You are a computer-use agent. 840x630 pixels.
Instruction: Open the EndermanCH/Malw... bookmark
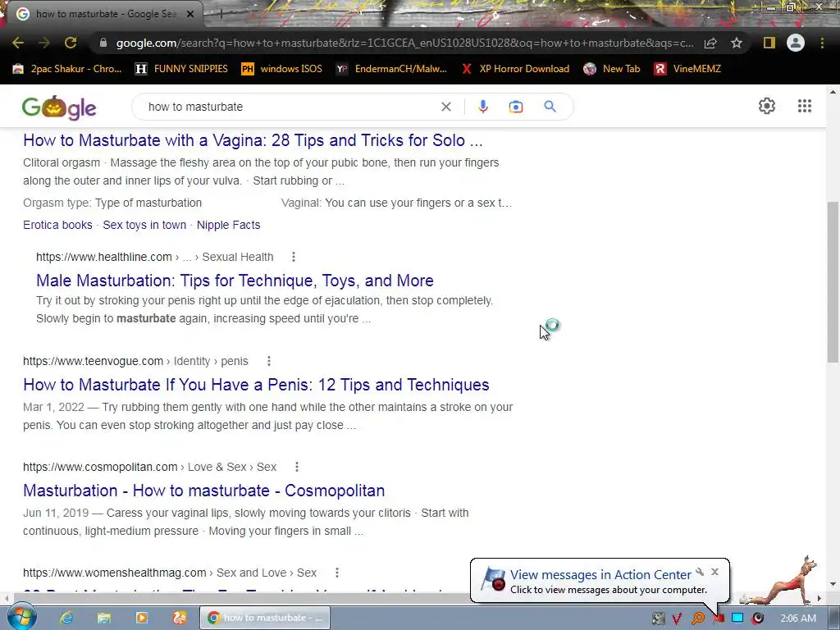coord(391,69)
